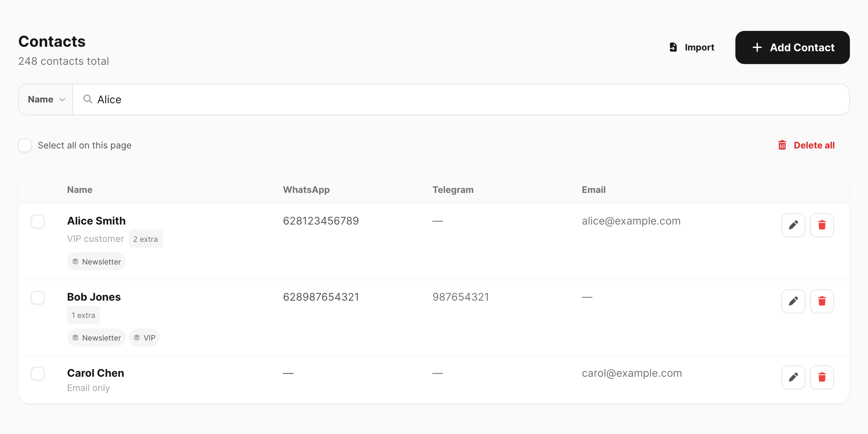Check the Bob Jones row checkbox

(38, 298)
